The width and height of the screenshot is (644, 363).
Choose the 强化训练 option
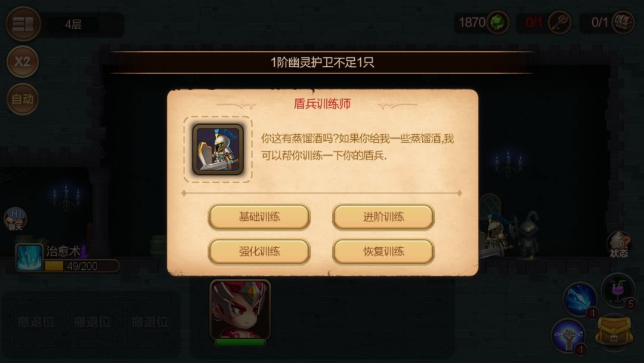[x=259, y=251]
